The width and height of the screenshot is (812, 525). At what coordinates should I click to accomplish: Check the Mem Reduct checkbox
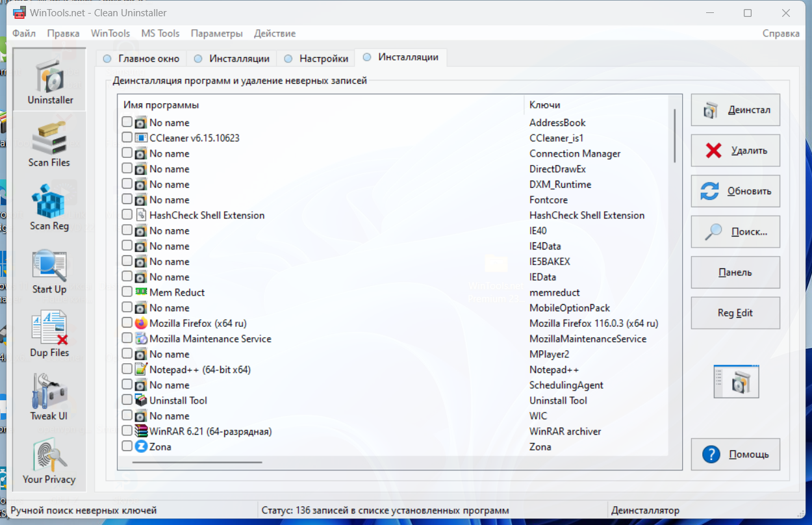tap(127, 292)
